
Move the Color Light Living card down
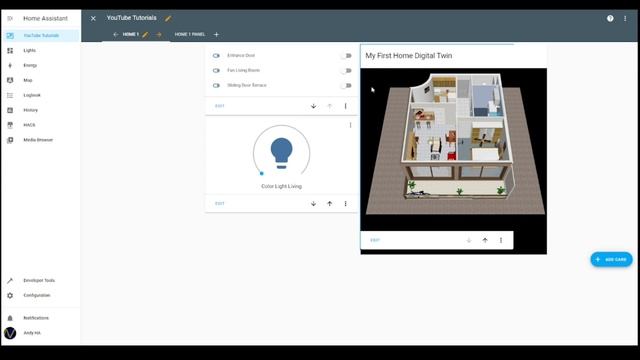[313, 204]
